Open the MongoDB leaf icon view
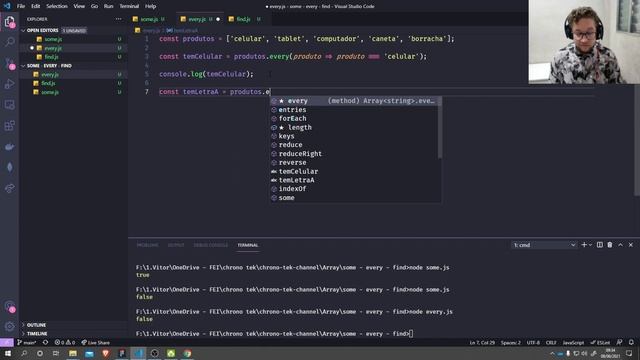This screenshot has height=360, width=640. tap(9, 167)
